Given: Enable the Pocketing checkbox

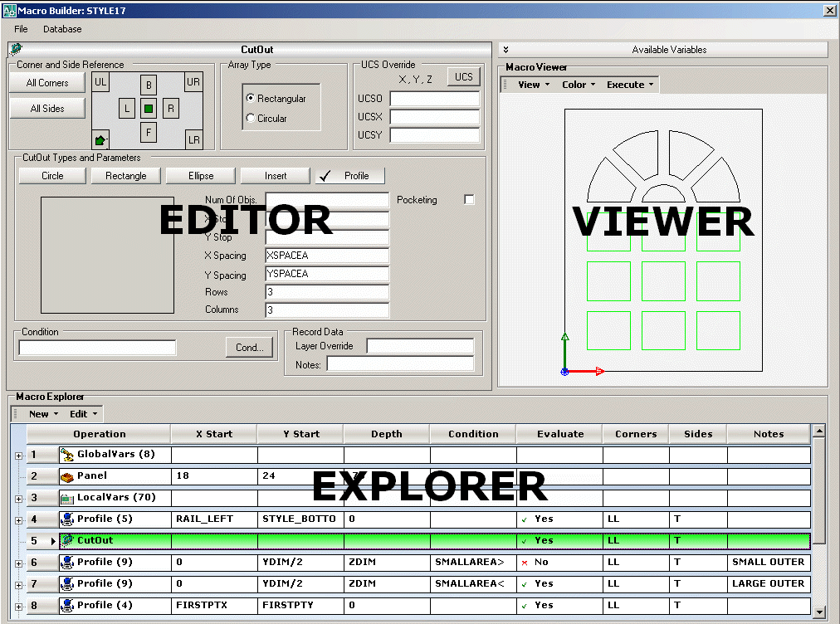Looking at the screenshot, I should (469, 199).
